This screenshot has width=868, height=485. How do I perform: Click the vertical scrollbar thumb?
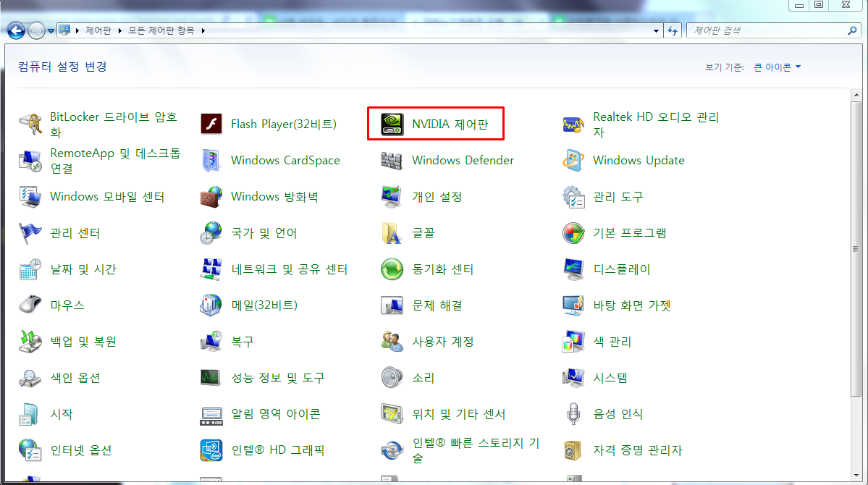[x=856, y=248]
